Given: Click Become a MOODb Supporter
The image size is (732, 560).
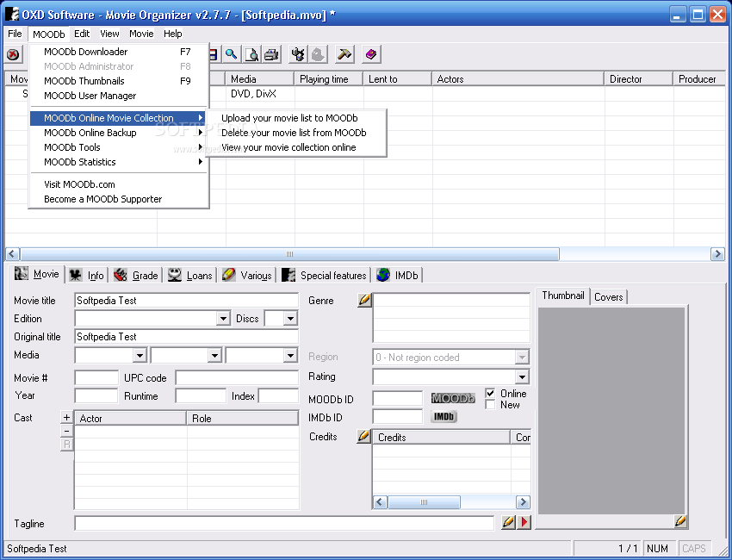Looking at the screenshot, I should coord(119,199).
